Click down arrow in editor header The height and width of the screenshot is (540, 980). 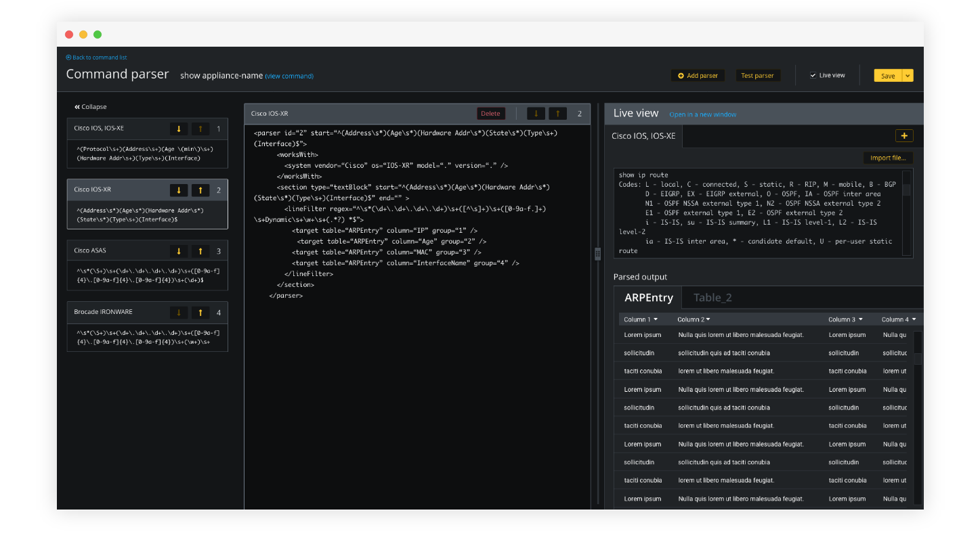(536, 114)
